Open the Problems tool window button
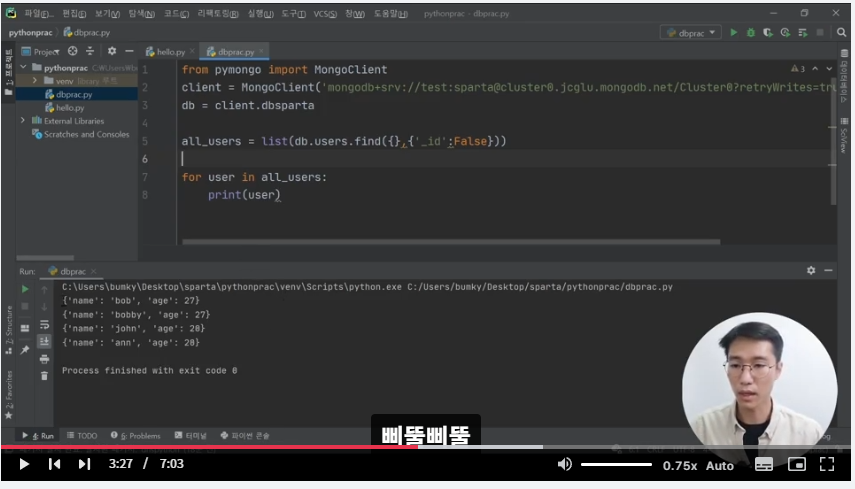 [x=140, y=436]
